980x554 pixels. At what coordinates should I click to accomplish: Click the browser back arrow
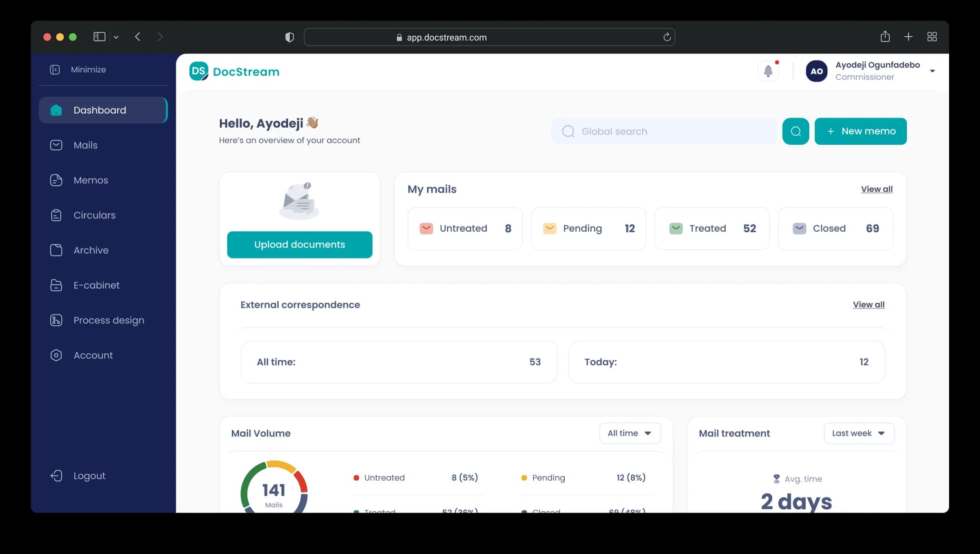[137, 37]
